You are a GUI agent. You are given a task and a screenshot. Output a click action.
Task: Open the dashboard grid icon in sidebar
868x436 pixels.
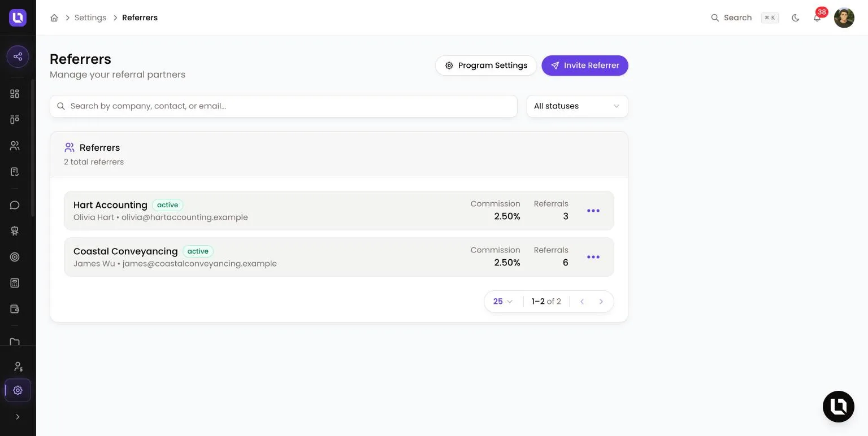pyautogui.click(x=15, y=94)
